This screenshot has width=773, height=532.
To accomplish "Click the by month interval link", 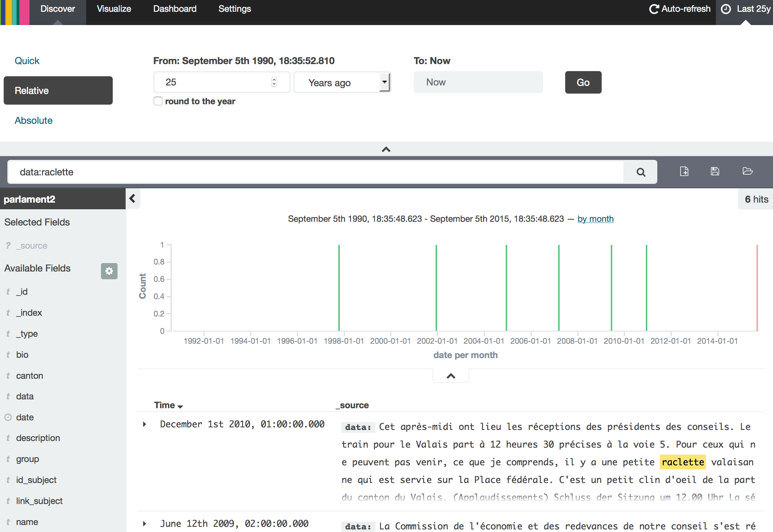I will (x=595, y=219).
